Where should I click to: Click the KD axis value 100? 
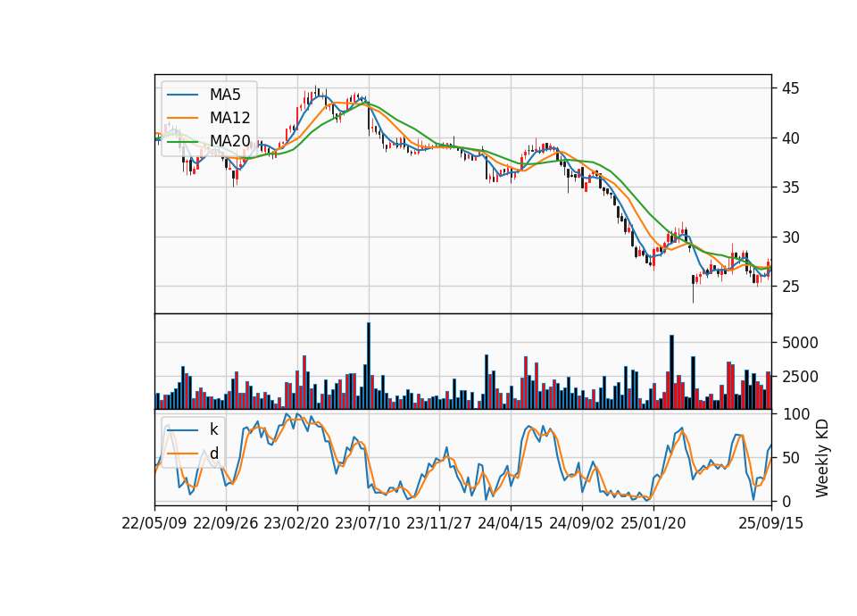click(796, 414)
